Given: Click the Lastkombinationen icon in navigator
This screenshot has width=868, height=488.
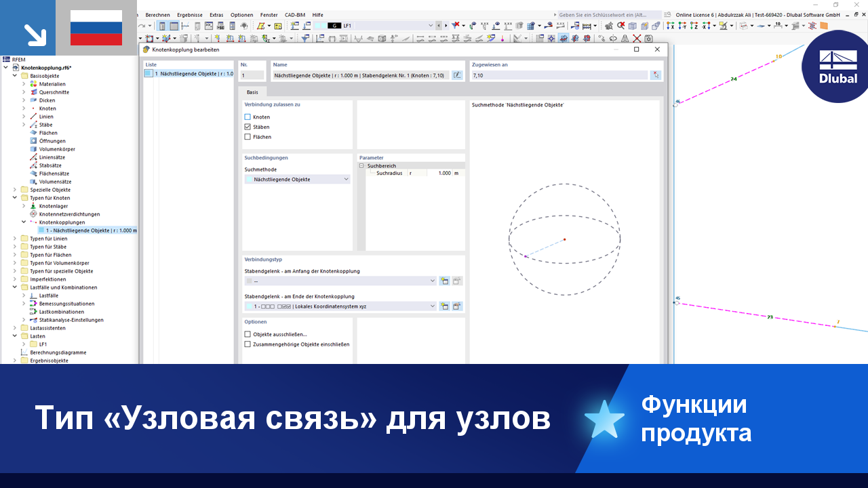Looking at the screenshot, I should coord(33,312).
